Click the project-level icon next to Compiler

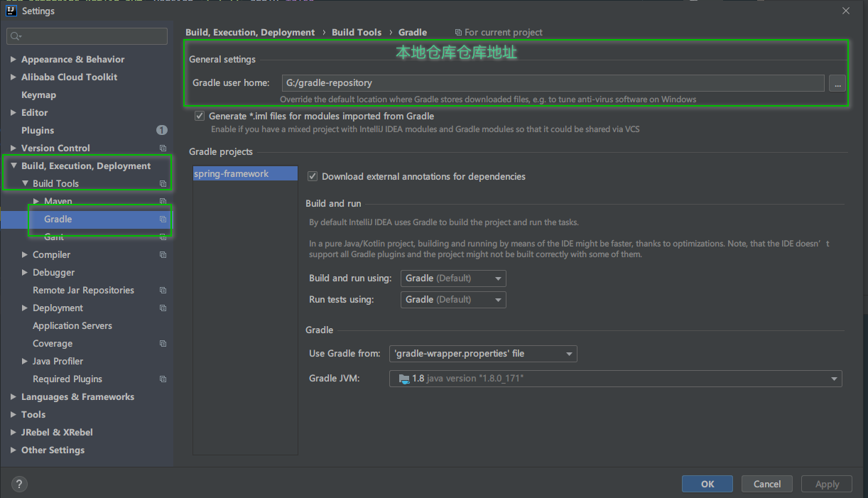163,255
